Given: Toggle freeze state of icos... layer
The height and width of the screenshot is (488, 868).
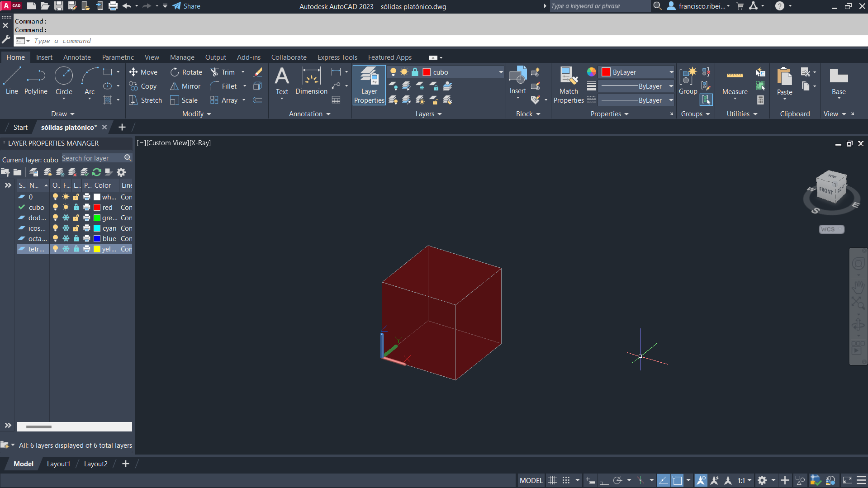Looking at the screenshot, I should 66,228.
